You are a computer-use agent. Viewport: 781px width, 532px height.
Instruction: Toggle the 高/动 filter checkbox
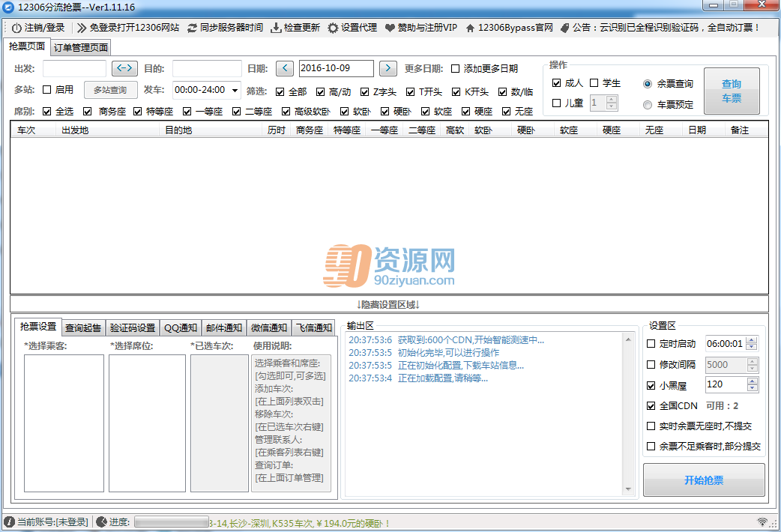coord(320,91)
